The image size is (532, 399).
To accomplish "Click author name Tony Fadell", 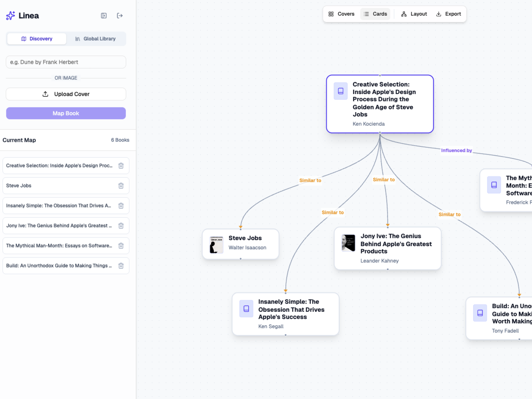I will click(x=505, y=331).
